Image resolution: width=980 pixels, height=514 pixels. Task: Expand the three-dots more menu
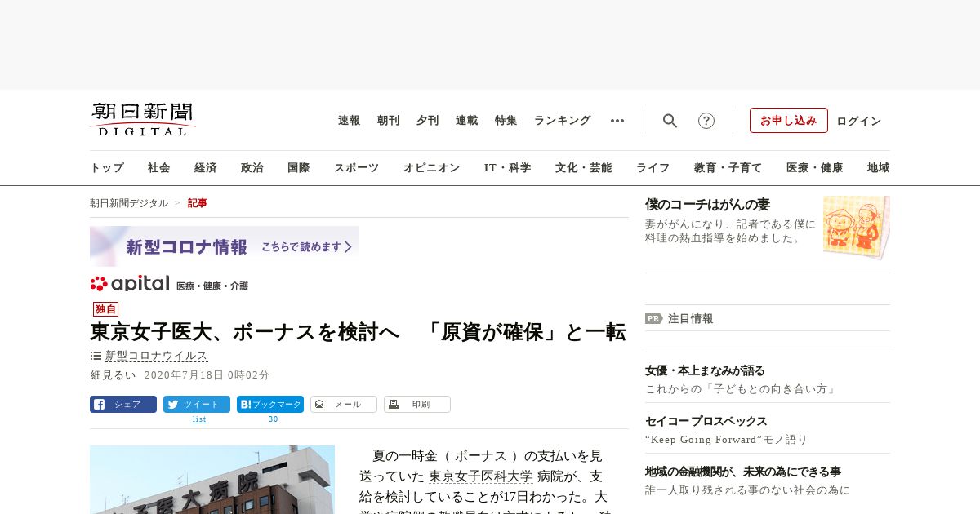point(617,121)
